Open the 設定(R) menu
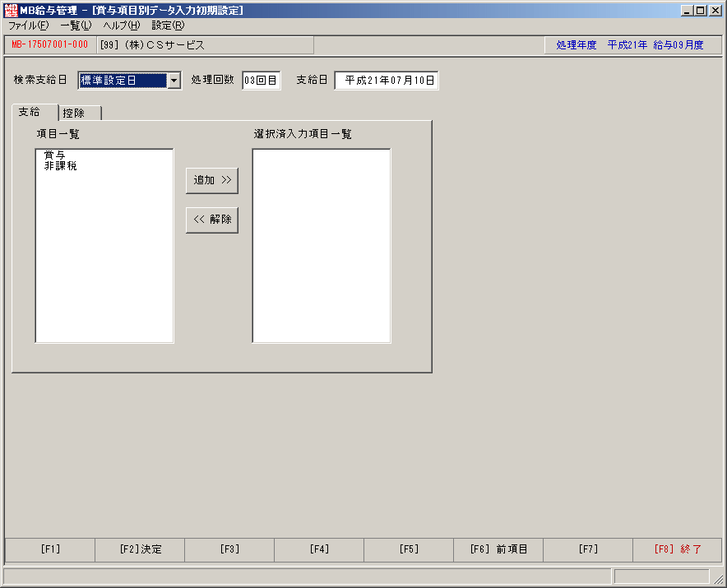727x588 pixels. pos(168,25)
